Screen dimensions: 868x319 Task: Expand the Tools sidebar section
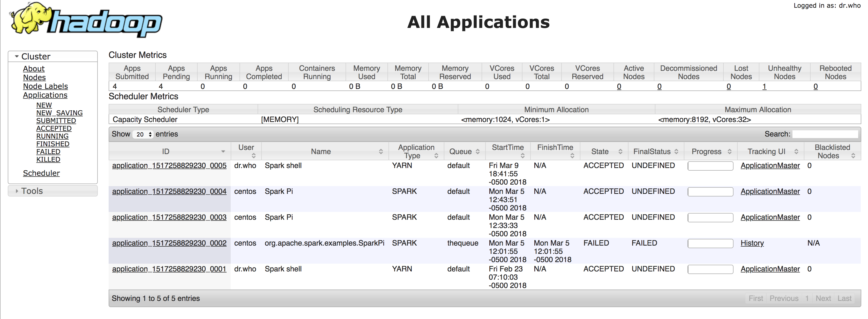[53, 191]
